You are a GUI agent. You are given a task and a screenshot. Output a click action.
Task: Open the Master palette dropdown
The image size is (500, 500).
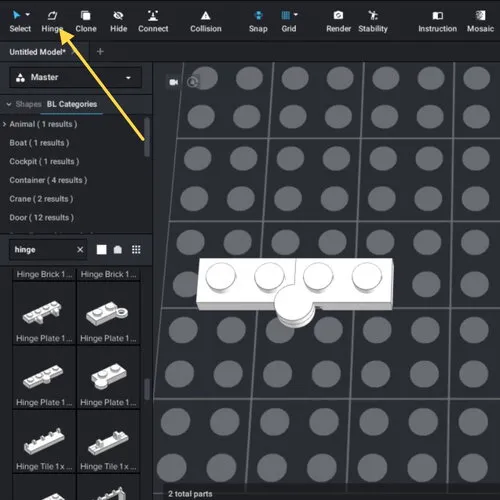tap(76, 77)
